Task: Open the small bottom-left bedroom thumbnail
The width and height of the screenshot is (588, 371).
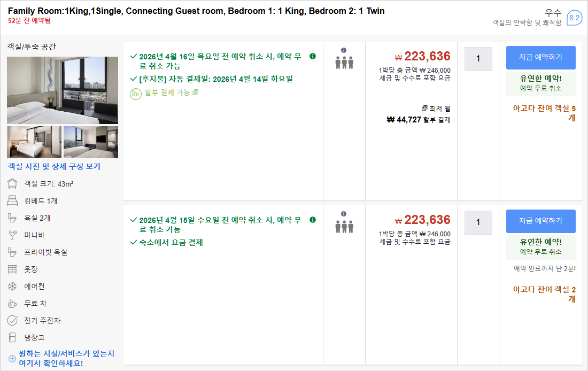Action: point(34,142)
